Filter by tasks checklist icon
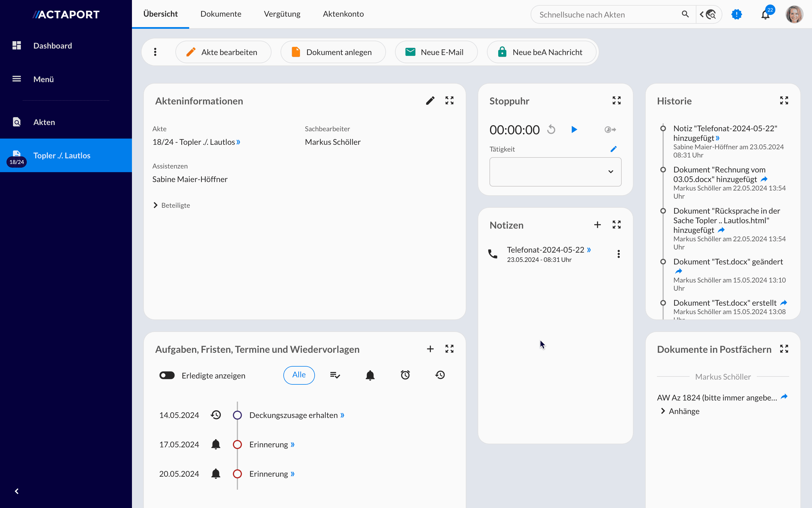812x508 pixels. [x=335, y=375]
